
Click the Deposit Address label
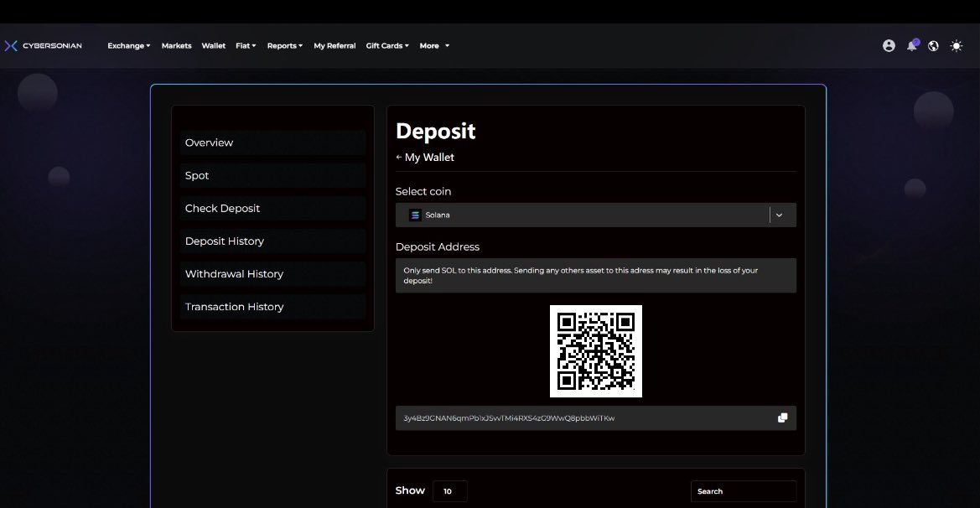[x=438, y=246]
